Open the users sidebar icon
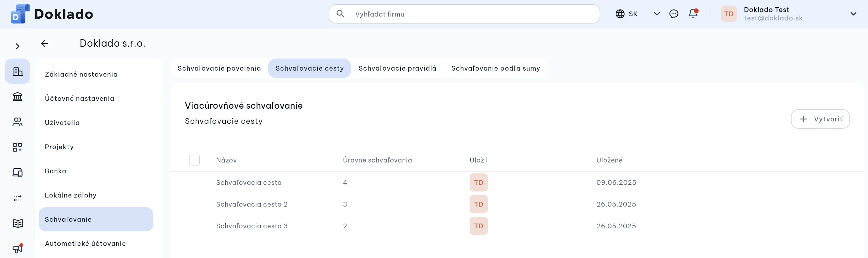The height and width of the screenshot is (258, 868). (x=18, y=122)
